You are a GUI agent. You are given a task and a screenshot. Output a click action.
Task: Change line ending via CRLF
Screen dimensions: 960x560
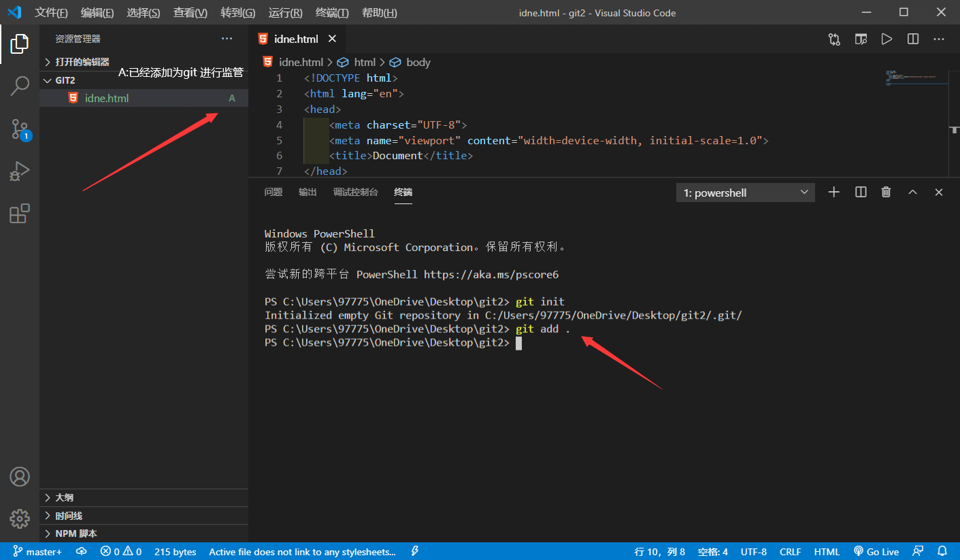(x=791, y=552)
